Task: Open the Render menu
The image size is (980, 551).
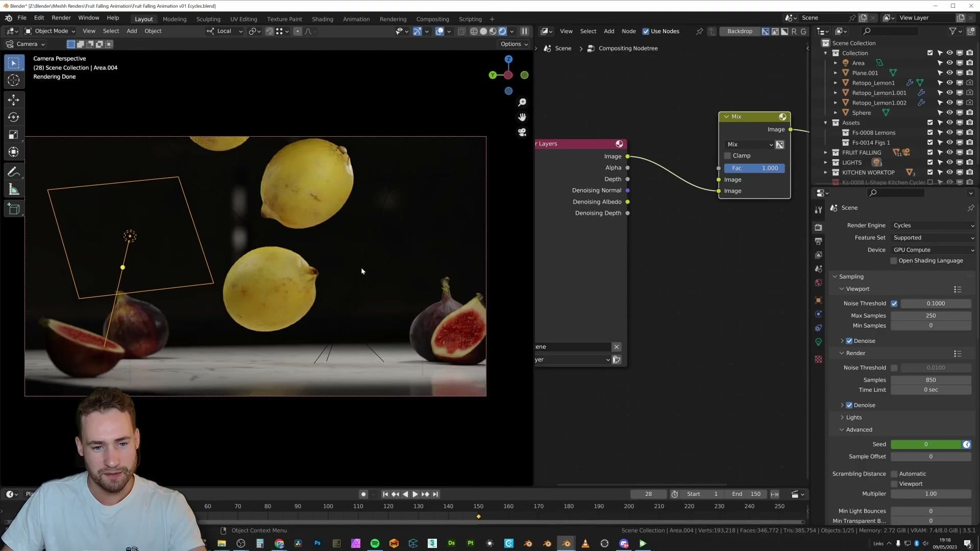Action: point(61,18)
